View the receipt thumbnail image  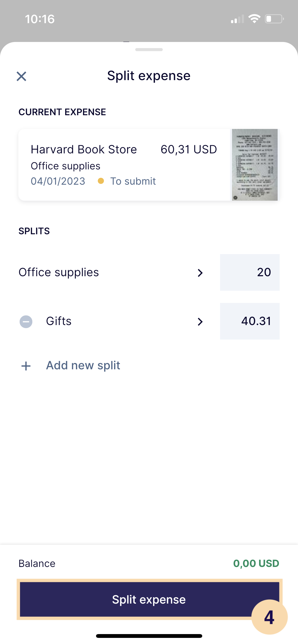[254, 165]
